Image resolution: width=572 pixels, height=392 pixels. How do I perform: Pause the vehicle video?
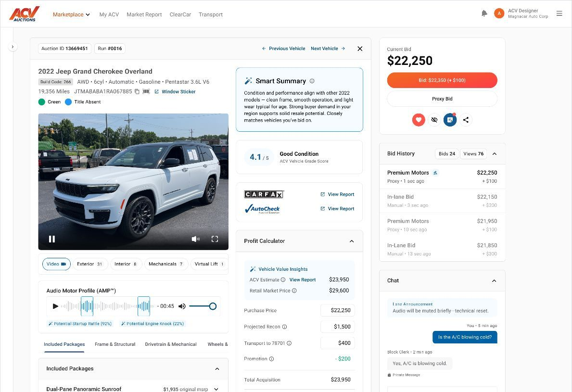point(52,239)
